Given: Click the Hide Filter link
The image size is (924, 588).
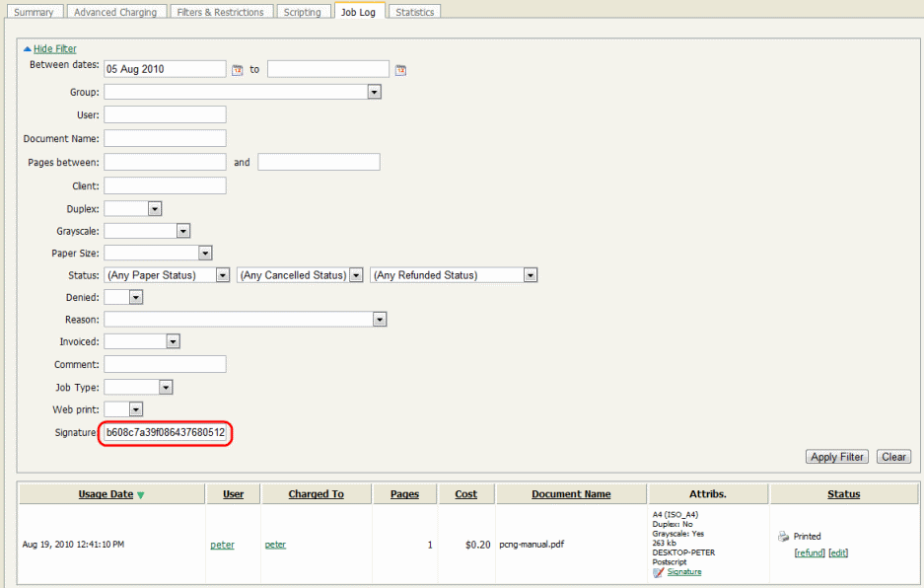Looking at the screenshot, I should [55, 49].
